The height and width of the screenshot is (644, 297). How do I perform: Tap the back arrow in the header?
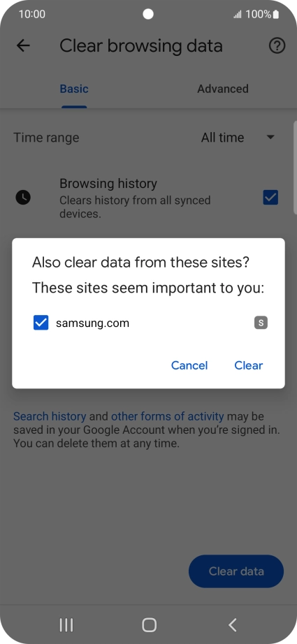(23, 45)
